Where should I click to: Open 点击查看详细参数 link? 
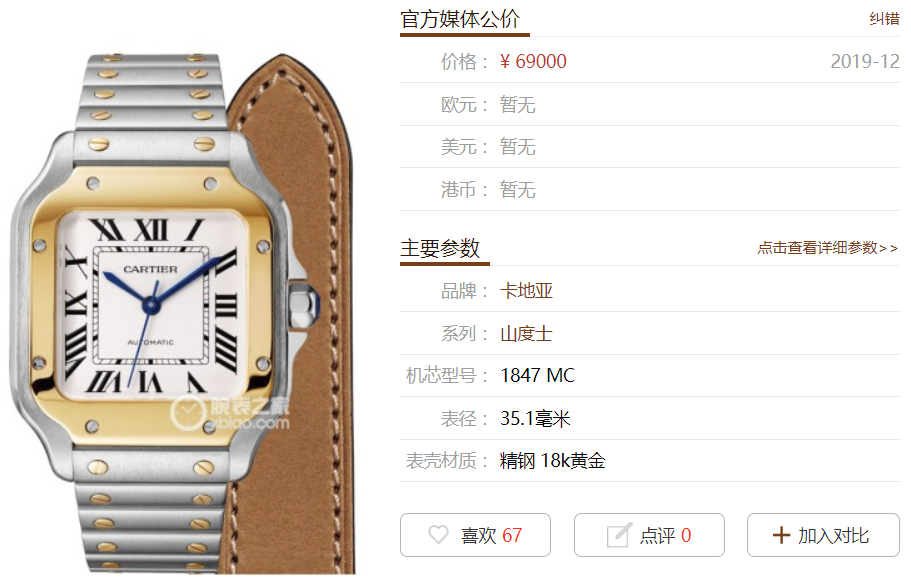(828, 248)
